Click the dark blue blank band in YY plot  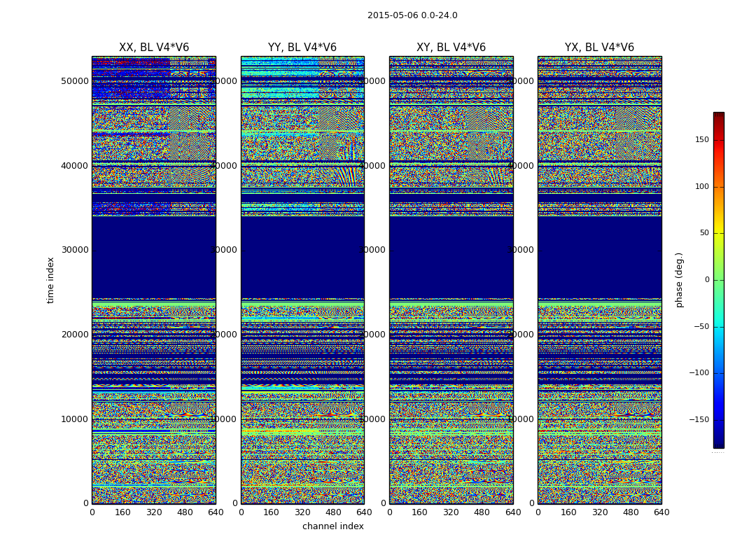point(303,257)
